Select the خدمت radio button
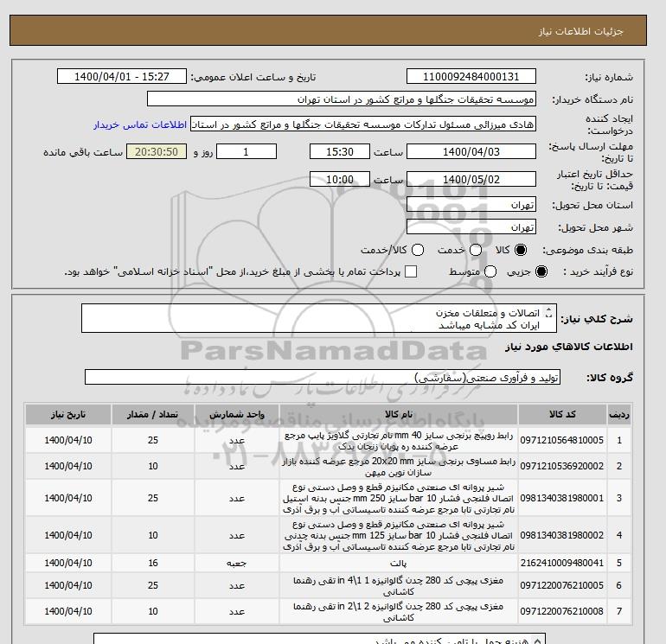666x644 pixels. (476, 250)
